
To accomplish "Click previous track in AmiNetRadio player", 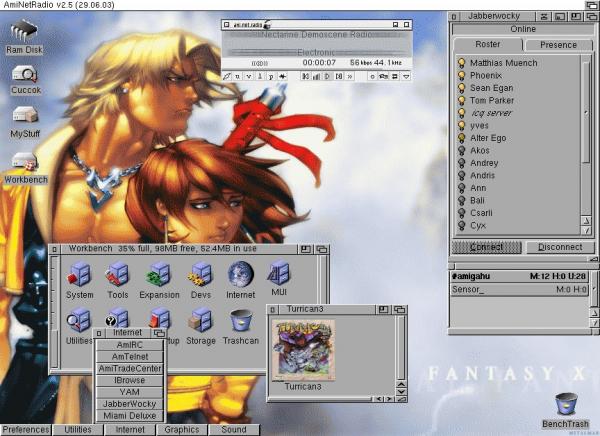I will click(x=305, y=77).
